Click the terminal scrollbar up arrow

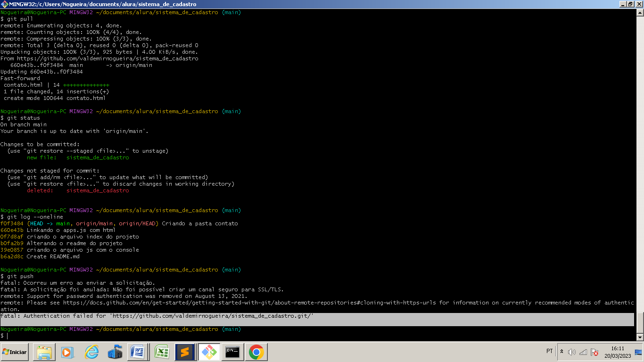click(640, 12)
